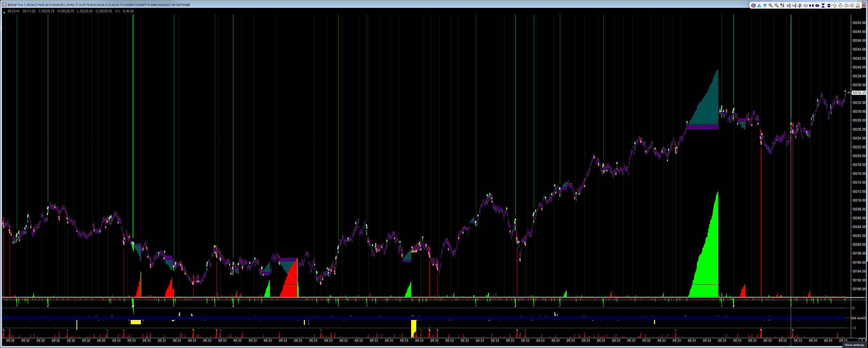Viewport: 868px width, 348px height.
Task: Click the 30230.00 price axis label
Action: point(859,111)
